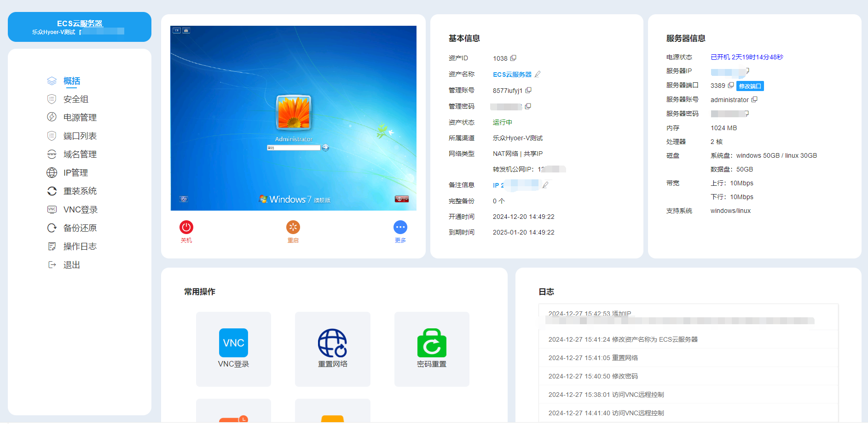Click the 修改端口 button
868x424 pixels.
coord(750,86)
